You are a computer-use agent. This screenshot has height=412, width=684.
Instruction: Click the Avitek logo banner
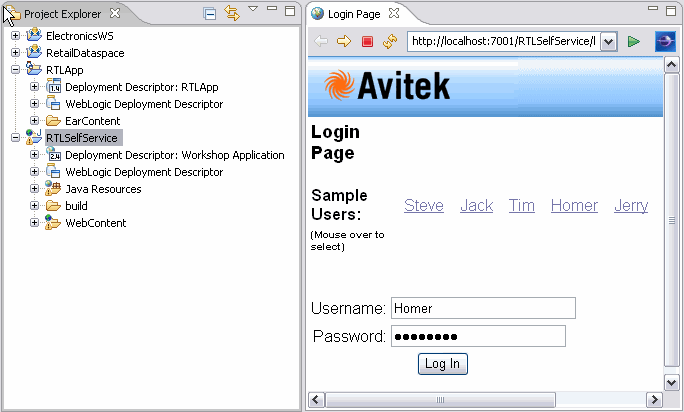coord(485,86)
